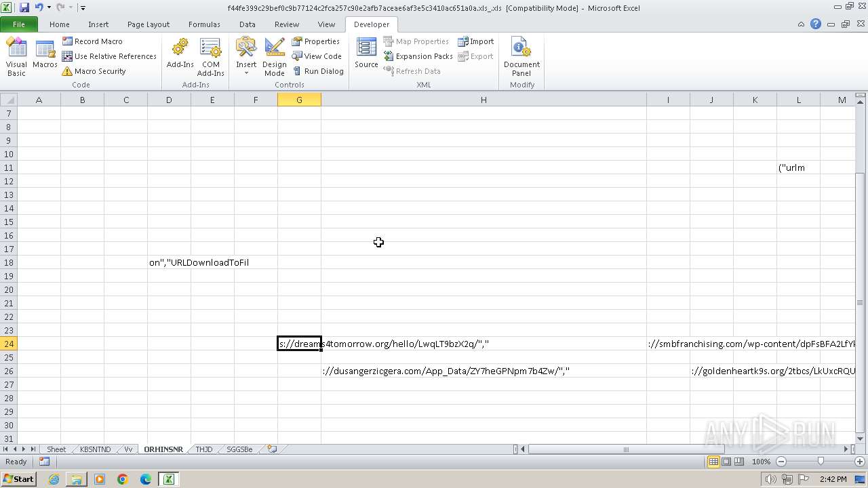Select the Vv sheet tab
868x488 pixels.
pyautogui.click(x=128, y=449)
